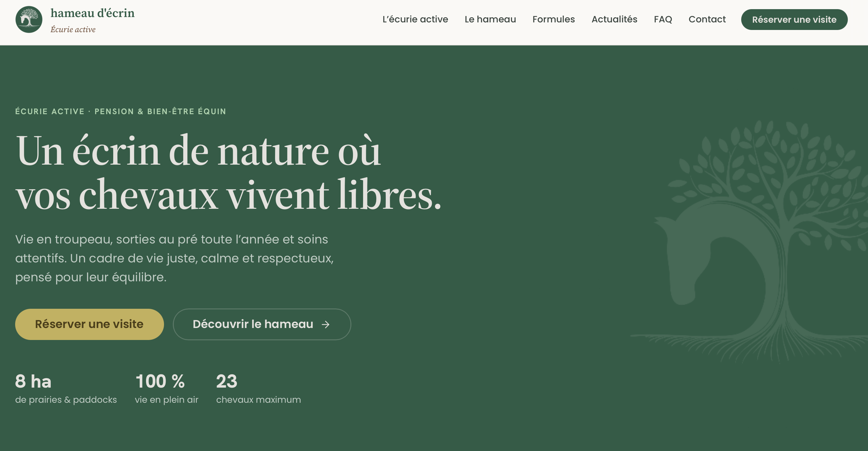Open the L'écurie active menu item
Image resolution: width=868 pixels, height=451 pixels.
[x=415, y=19]
